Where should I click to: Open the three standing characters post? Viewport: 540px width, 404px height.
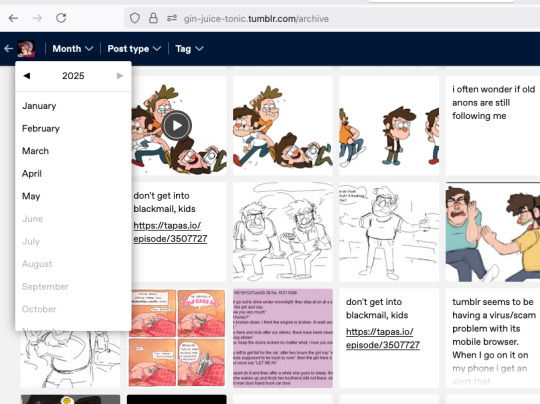click(389, 126)
